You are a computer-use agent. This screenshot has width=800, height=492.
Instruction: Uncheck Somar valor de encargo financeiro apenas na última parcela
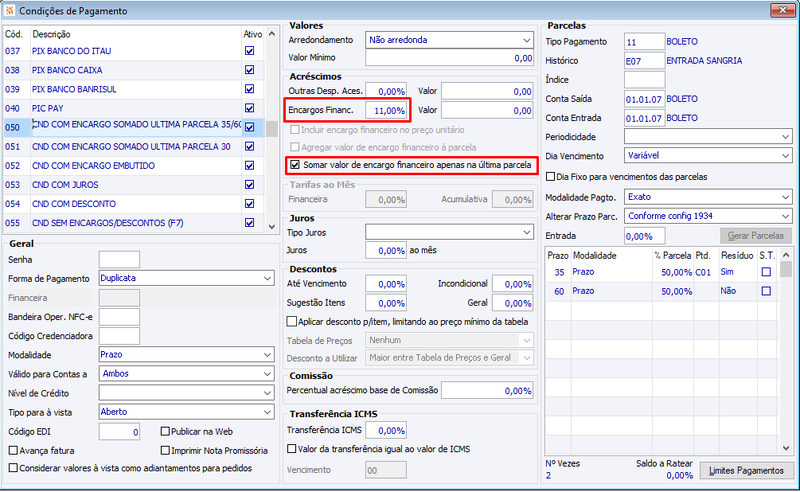[295, 165]
